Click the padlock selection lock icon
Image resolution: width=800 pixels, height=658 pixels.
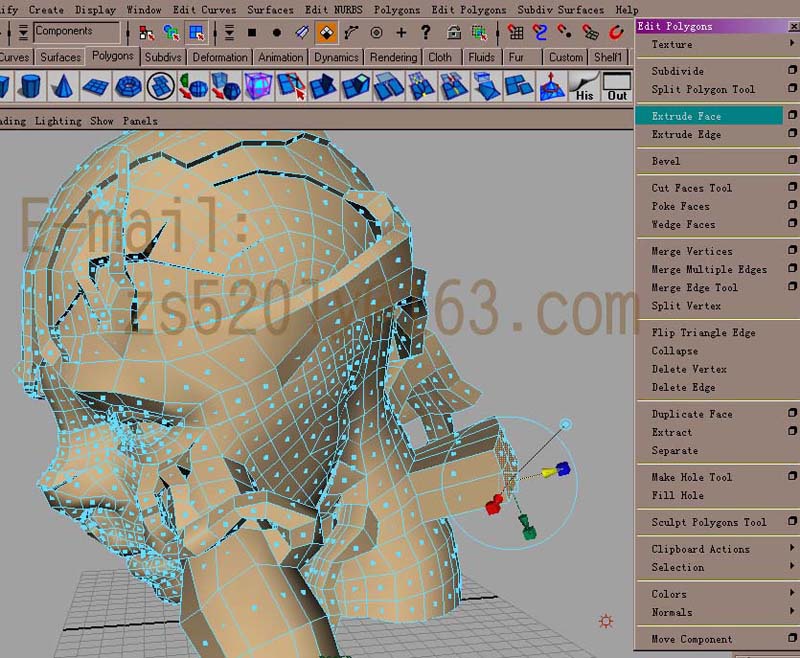[x=454, y=33]
